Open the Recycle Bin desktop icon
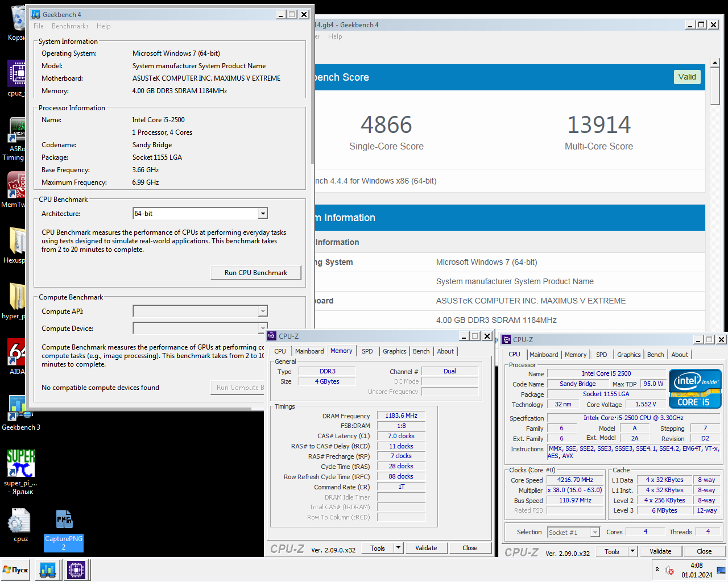 [17, 23]
